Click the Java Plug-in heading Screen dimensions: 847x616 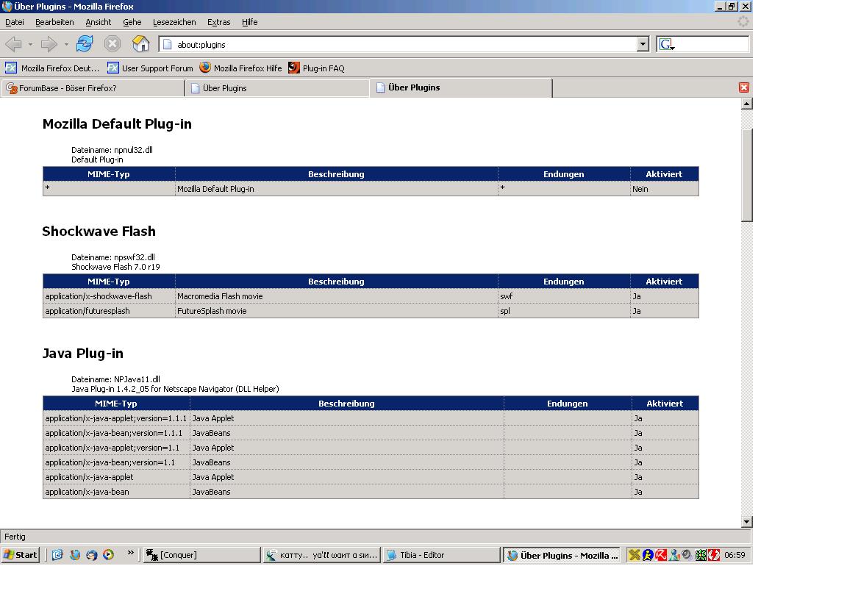(82, 354)
